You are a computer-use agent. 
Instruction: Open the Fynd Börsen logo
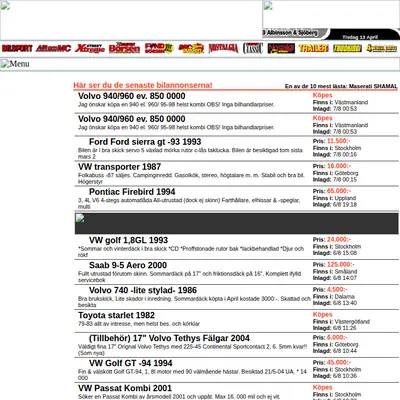(159, 48)
